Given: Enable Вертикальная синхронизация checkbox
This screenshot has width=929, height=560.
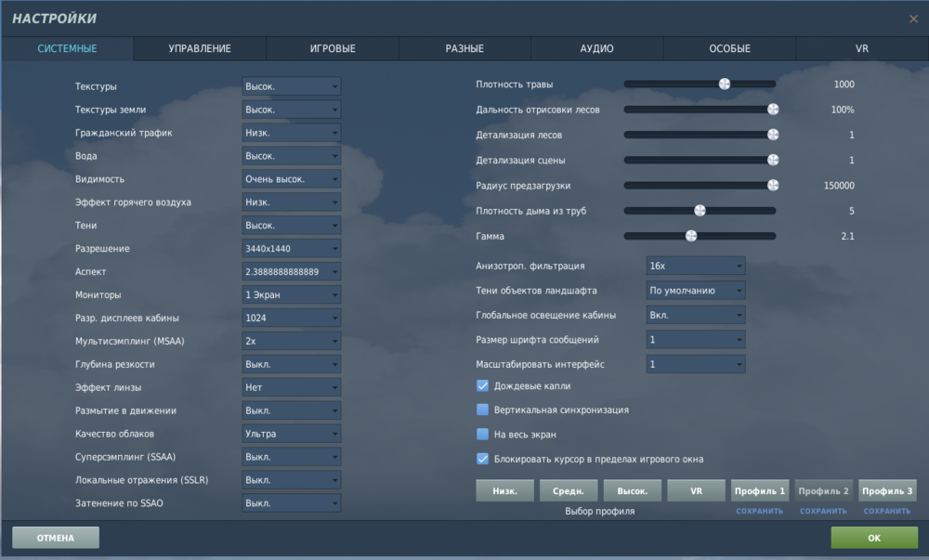Looking at the screenshot, I should pos(482,410).
